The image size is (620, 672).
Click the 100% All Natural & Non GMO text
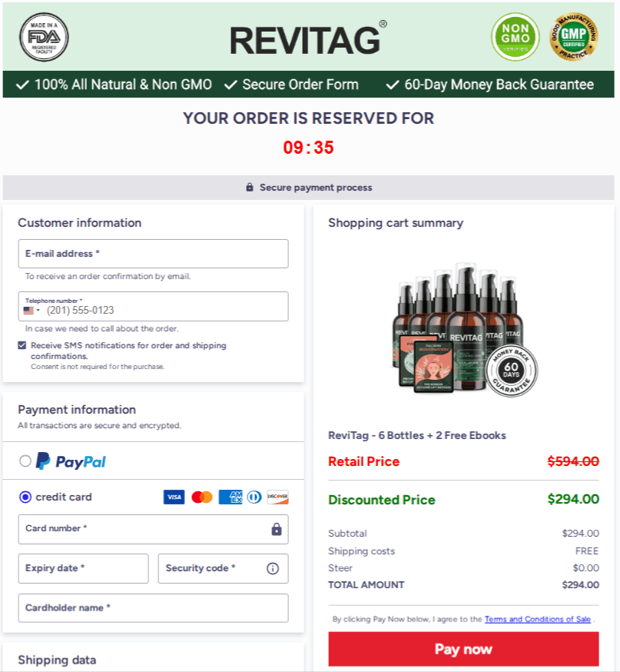click(x=124, y=85)
